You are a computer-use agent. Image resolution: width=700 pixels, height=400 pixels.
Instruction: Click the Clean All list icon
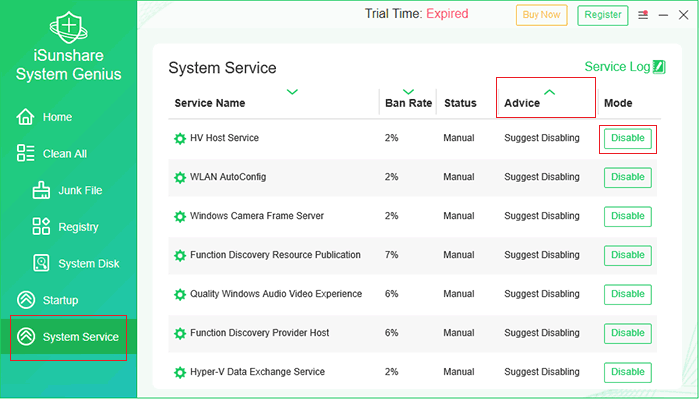tap(25, 153)
